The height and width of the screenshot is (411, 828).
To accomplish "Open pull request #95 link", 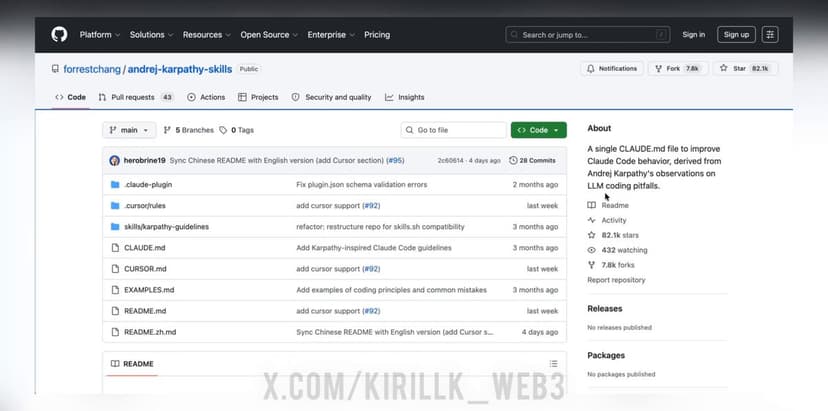I will (x=395, y=161).
